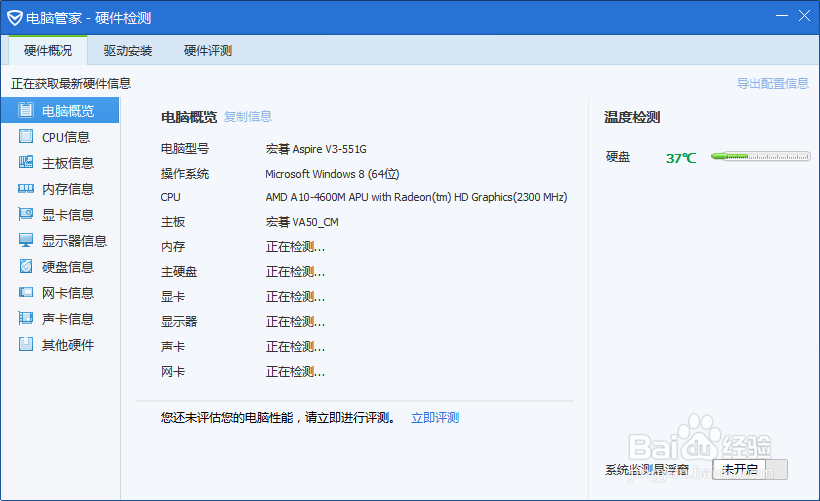
Task: Click the CPU信息 sidebar icon
Action: tap(26, 136)
